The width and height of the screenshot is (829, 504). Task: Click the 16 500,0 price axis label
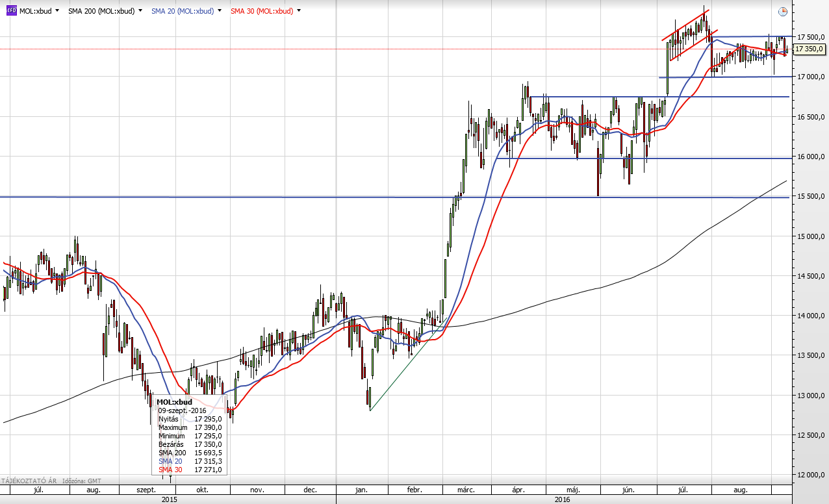tap(810, 116)
